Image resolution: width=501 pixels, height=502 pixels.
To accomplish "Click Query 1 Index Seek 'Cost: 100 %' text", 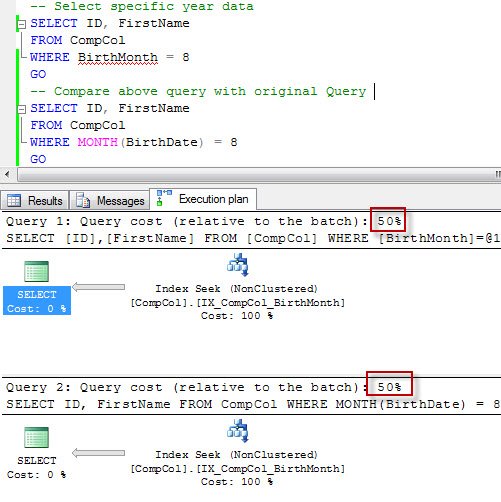I will tap(237, 315).
